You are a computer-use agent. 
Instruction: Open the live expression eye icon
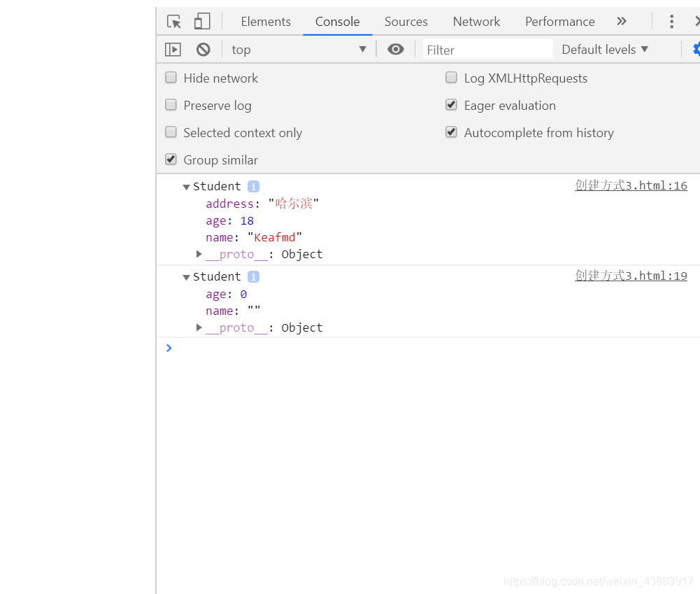(x=396, y=49)
